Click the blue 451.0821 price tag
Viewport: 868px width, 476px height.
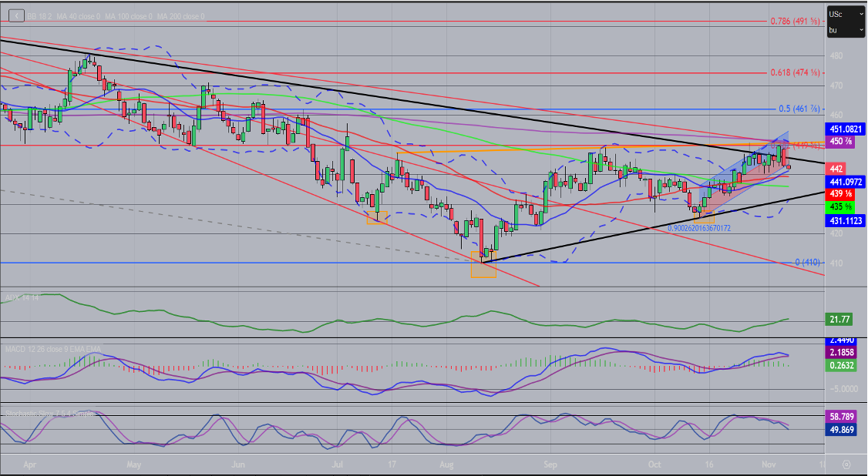point(846,129)
